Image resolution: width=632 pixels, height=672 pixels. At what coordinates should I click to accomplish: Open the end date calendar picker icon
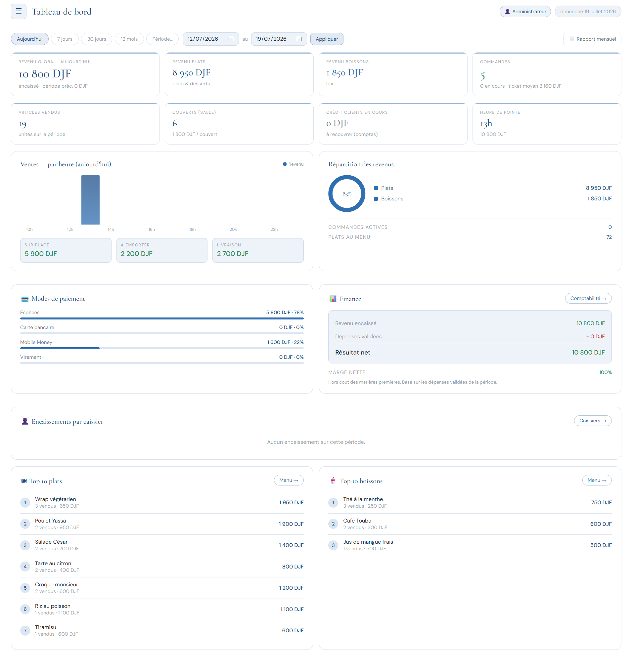299,39
